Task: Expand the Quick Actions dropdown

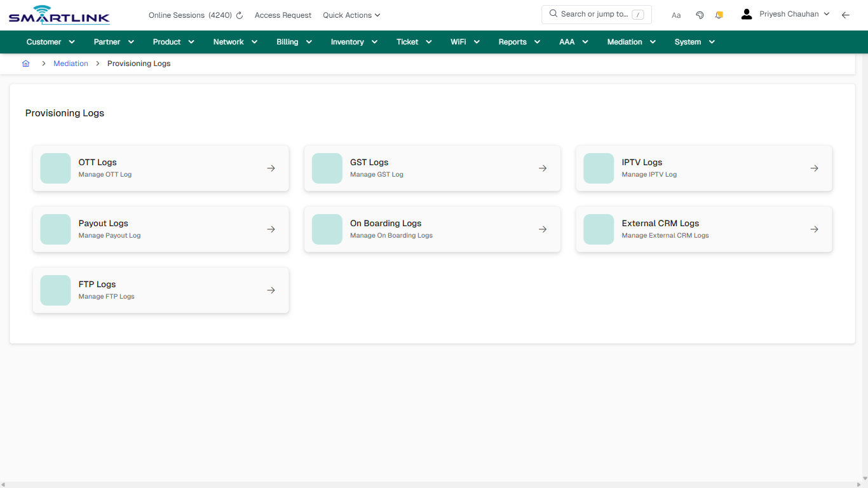Action: [x=351, y=15]
